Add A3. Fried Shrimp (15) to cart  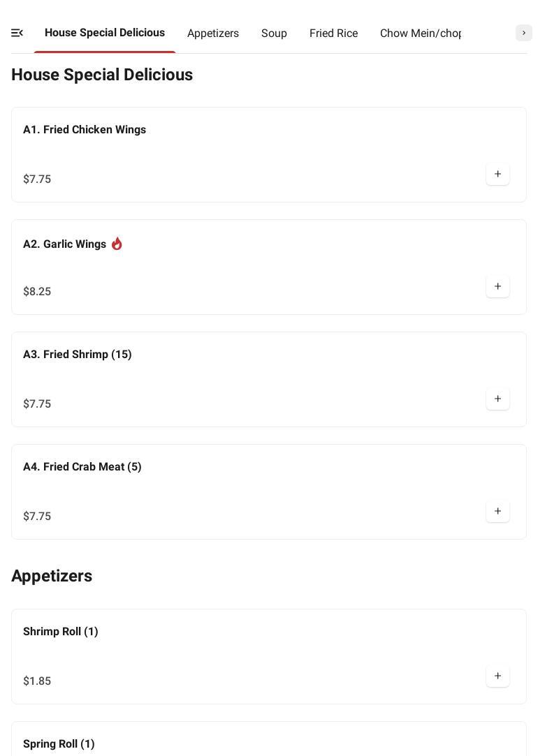497,399
